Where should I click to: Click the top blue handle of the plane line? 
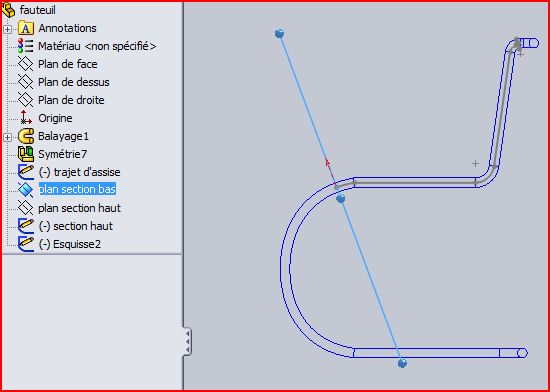(280, 34)
